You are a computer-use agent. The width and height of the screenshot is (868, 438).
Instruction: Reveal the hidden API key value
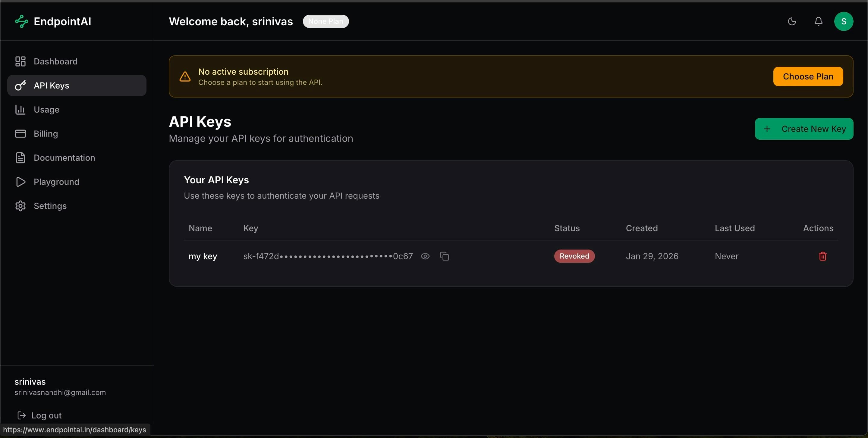tap(425, 256)
